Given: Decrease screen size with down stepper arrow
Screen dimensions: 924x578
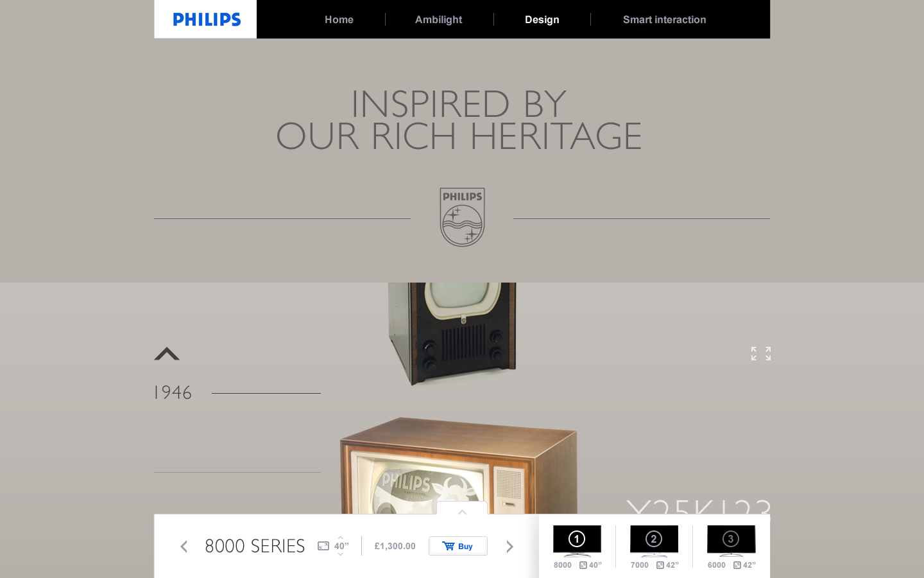Looking at the screenshot, I should 340,554.
